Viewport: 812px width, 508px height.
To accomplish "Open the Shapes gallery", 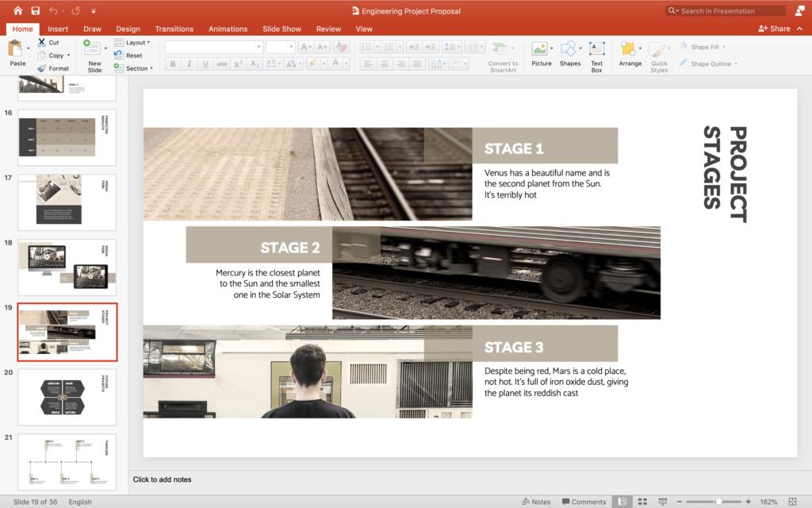I will click(x=569, y=53).
